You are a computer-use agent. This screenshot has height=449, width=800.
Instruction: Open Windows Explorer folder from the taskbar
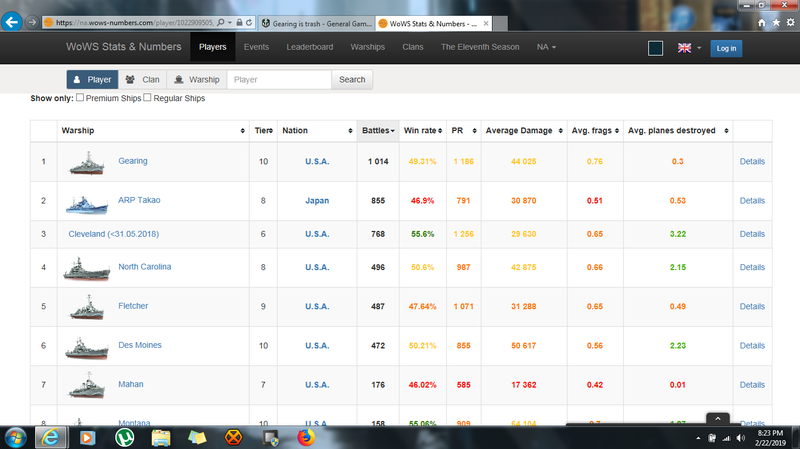click(x=160, y=436)
